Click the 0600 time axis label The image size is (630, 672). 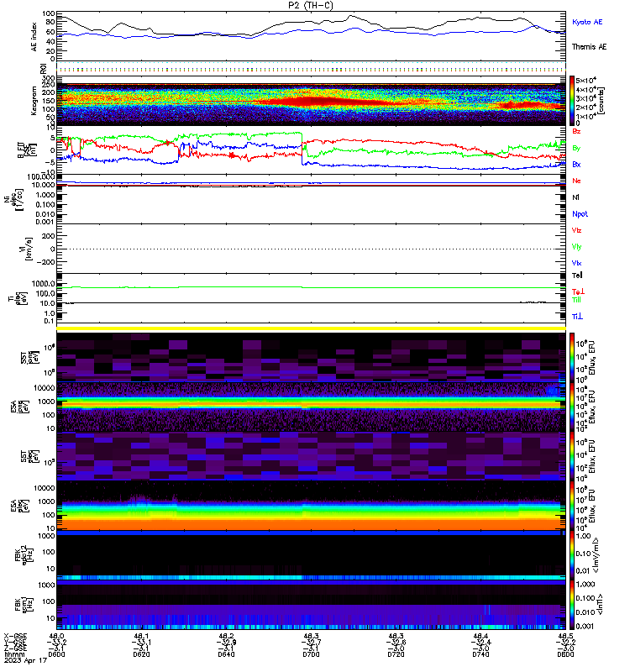[56, 654]
